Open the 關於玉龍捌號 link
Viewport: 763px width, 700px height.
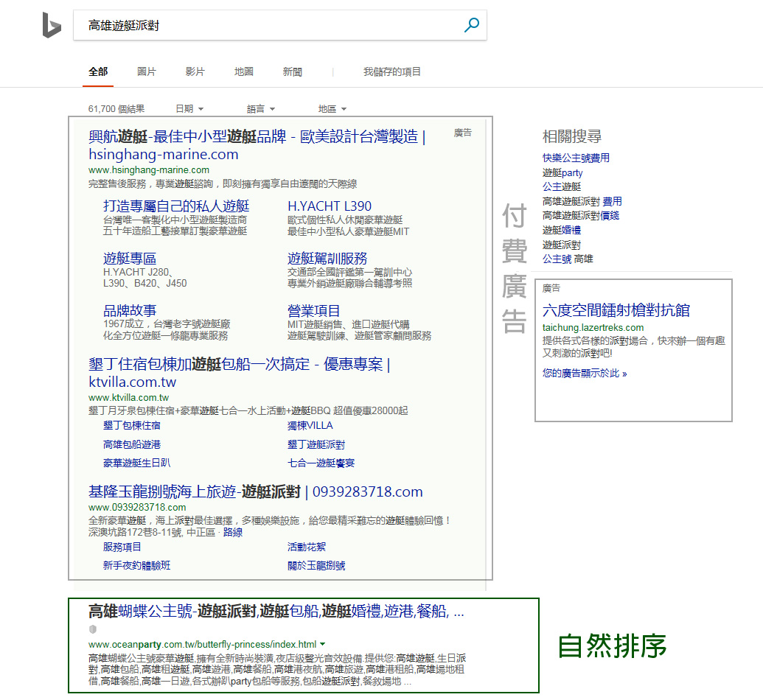316,566
